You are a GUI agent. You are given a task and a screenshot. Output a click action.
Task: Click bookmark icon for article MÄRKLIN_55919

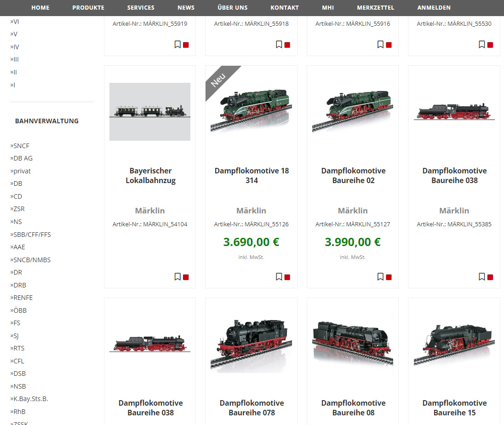(178, 44)
